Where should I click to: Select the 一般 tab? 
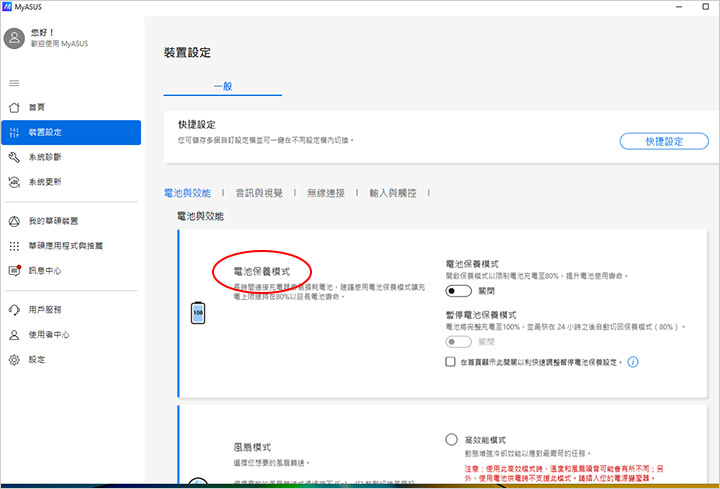(223, 86)
